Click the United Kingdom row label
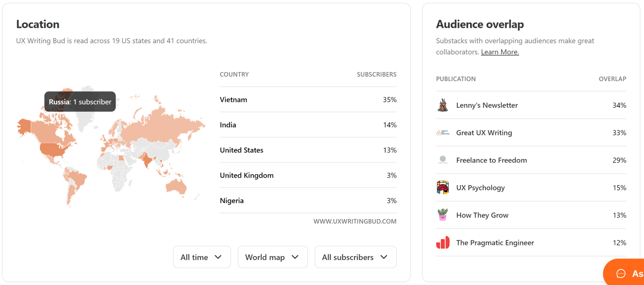Screen dimensions: 644x285 click(247, 175)
